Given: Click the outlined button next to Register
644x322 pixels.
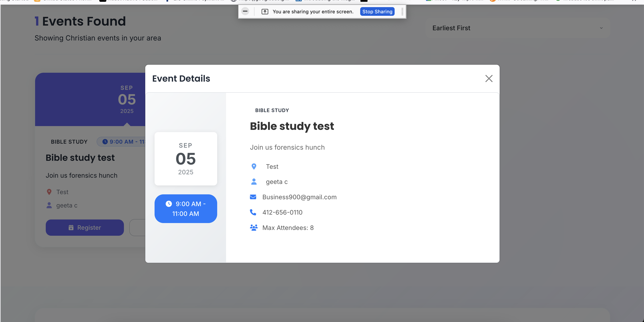Looking at the screenshot, I should [137, 228].
